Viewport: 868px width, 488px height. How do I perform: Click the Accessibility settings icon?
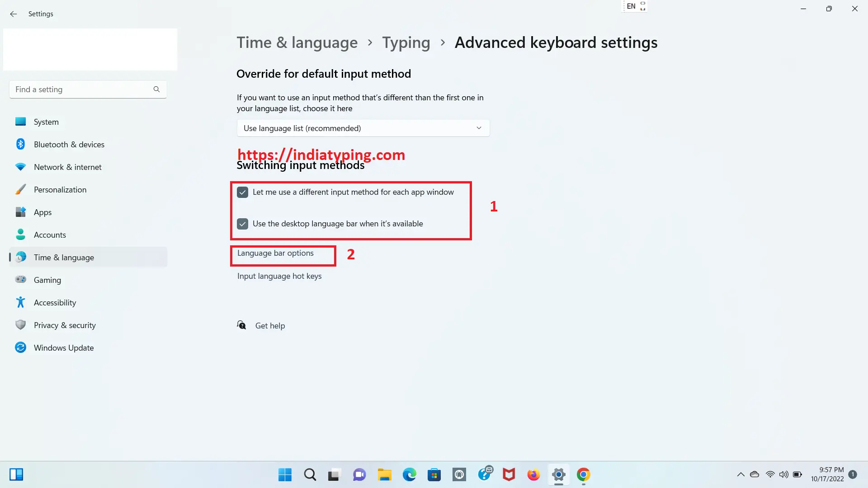21,302
